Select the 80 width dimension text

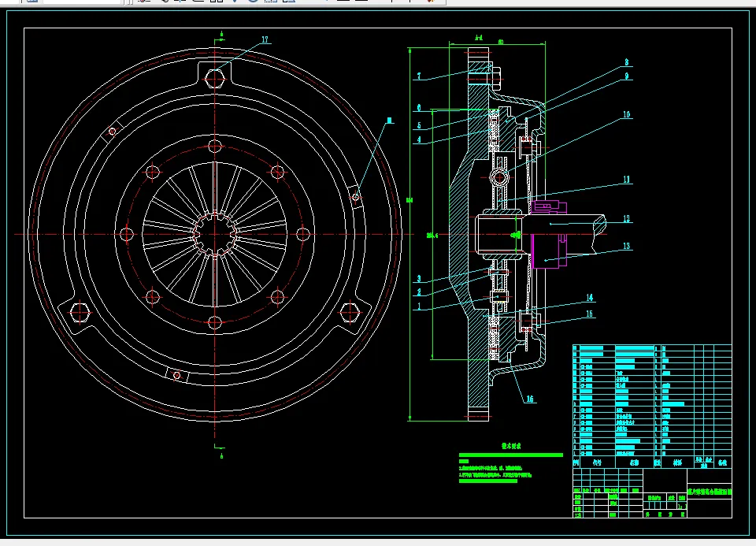pos(501,42)
